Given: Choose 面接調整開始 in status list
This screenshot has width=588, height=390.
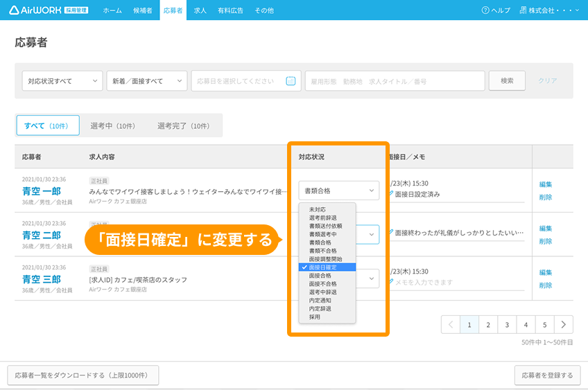Looking at the screenshot, I should [x=327, y=259].
